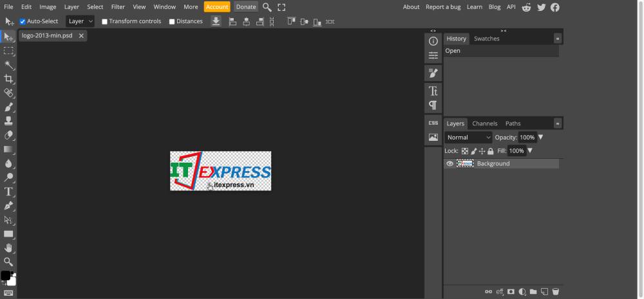Select the Eraser tool

(8, 135)
